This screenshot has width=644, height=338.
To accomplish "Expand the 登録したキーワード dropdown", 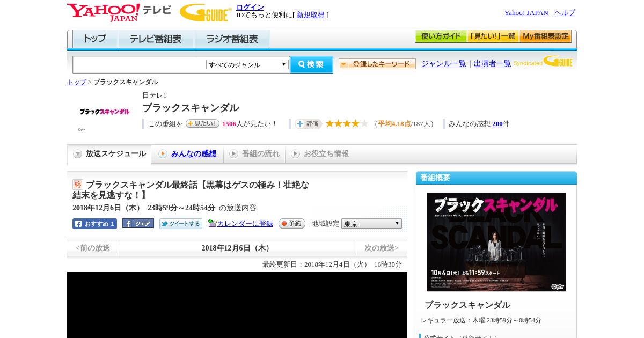I will coord(377,64).
